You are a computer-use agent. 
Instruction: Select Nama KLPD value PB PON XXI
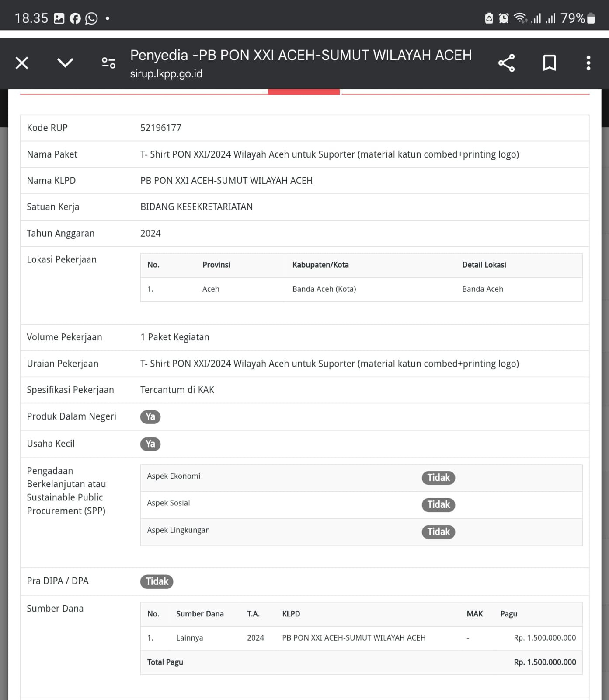tap(226, 181)
